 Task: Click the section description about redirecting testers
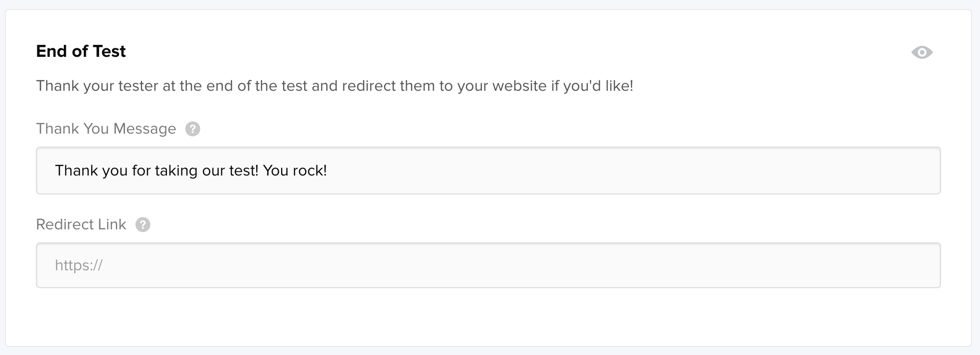(x=334, y=86)
